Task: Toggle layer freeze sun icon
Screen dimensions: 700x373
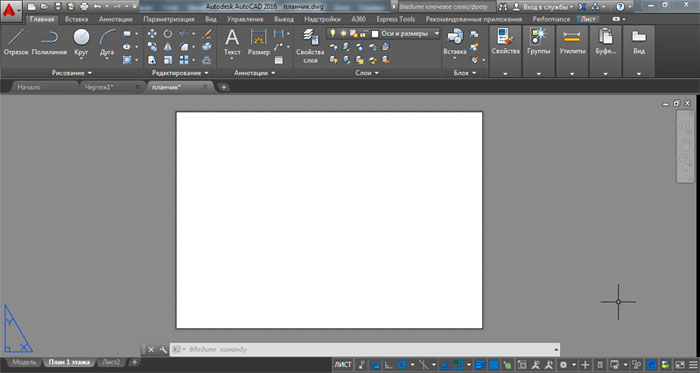Action: 343,33
